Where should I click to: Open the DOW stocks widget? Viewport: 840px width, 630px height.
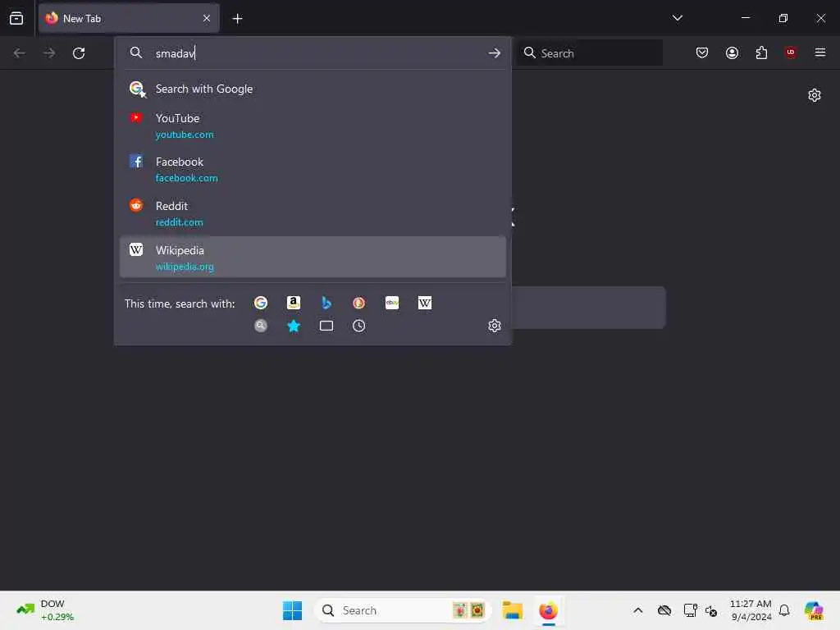45,610
